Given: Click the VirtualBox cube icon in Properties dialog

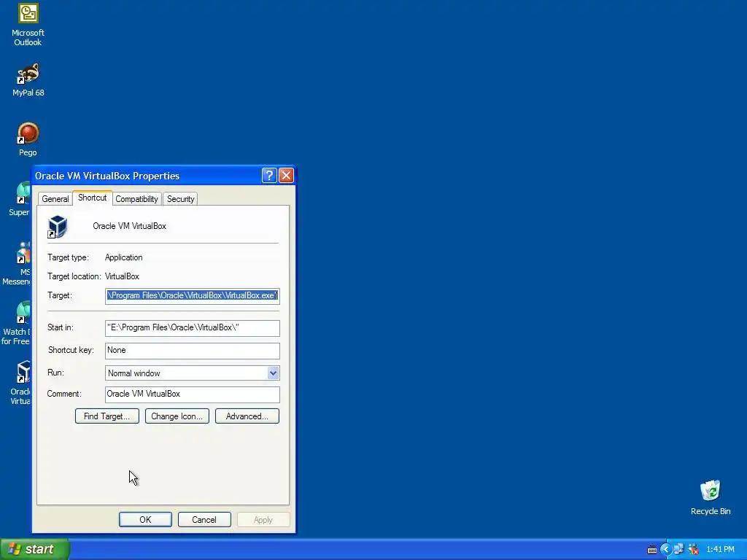Looking at the screenshot, I should click(58, 226).
